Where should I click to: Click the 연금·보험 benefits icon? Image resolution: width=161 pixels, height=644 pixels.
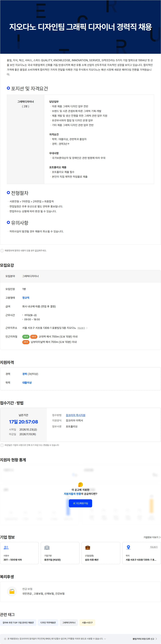click(12, 591)
